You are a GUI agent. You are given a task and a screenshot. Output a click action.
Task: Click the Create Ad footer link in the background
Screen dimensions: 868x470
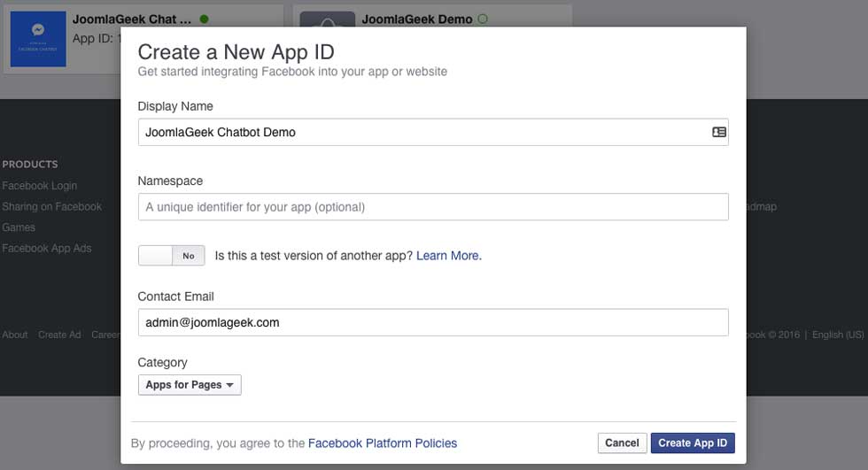(x=59, y=335)
